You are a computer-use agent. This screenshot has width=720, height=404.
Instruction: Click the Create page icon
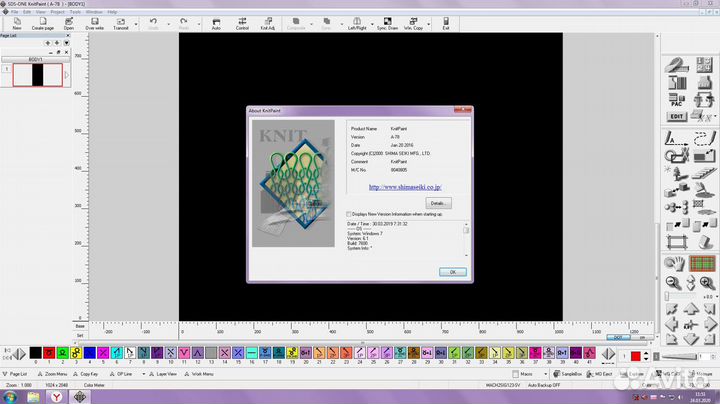tap(43, 24)
